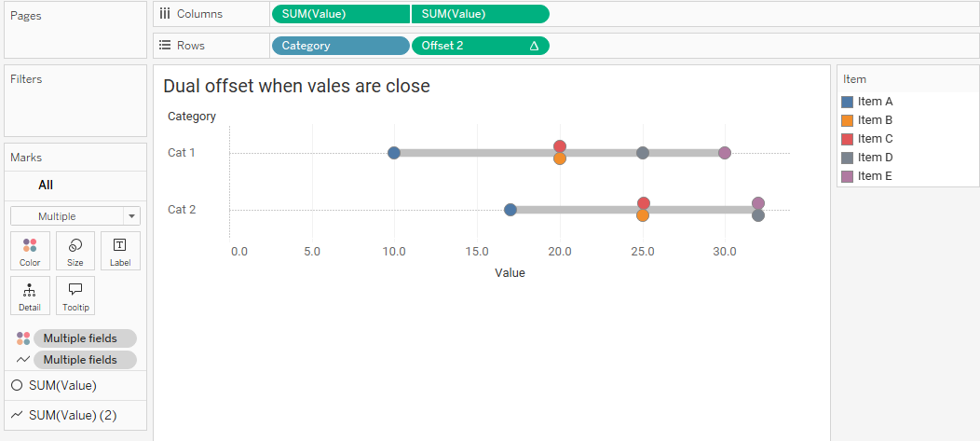Click the orange Item B dot in Cat 1
This screenshot has height=441, width=980.
coord(559,158)
